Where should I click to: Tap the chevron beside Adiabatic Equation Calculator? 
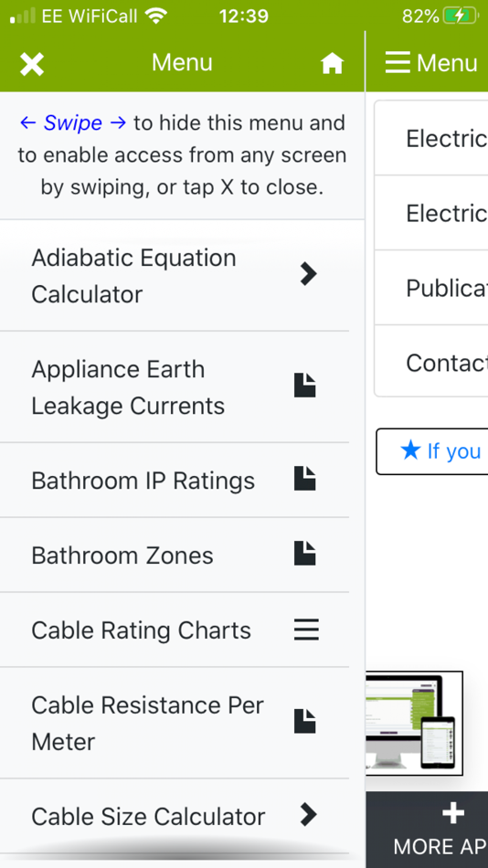[x=308, y=273]
